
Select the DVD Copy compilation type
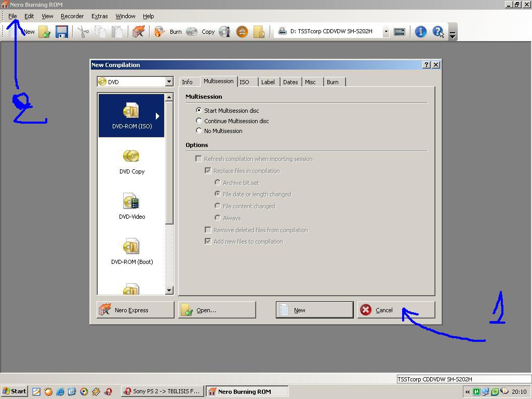(131, 162)
